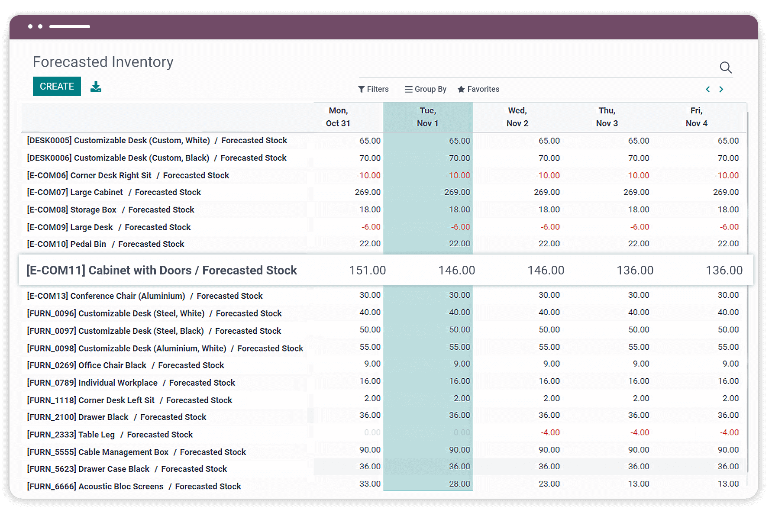Viewport: 772px width, 532px height.
Task: Open the Group By dropdown
Action: pyautogui.click(x=430, y=89)
